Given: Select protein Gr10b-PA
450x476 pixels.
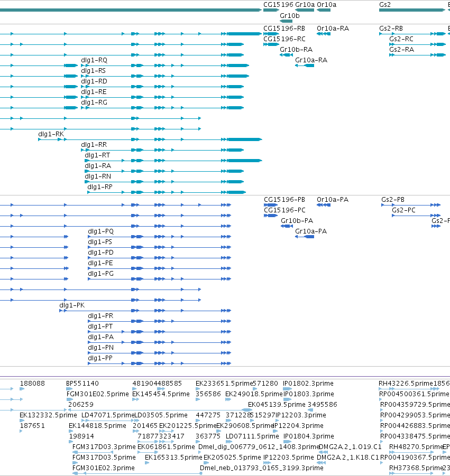Looking at the screenshot, I should point(297,221).
